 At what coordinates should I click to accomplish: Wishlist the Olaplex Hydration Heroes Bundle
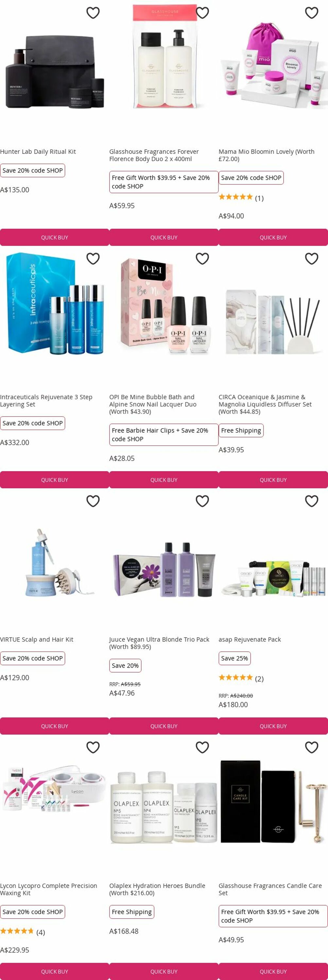pos(202,747)
